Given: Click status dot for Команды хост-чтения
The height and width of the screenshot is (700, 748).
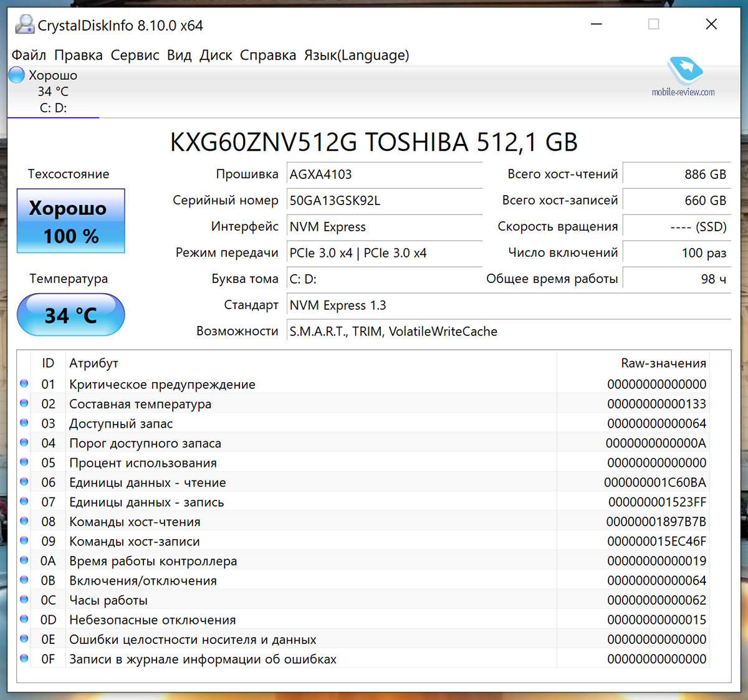Looking at the screenshot, I should pos(24,521).
